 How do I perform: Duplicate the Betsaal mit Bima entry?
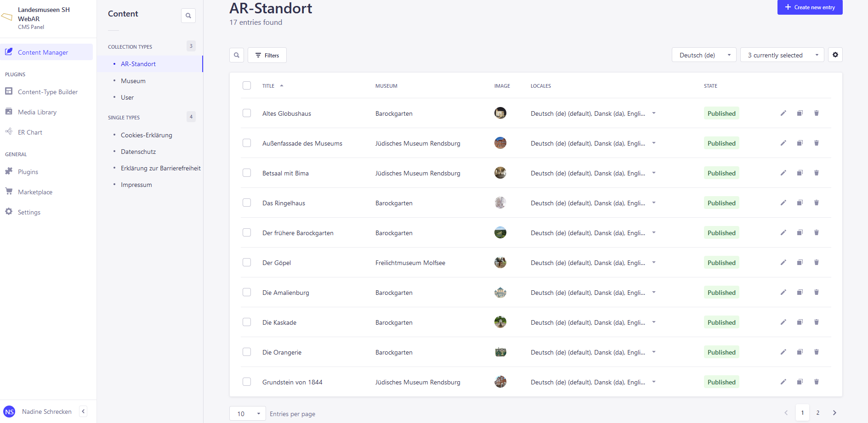point(800,173)
